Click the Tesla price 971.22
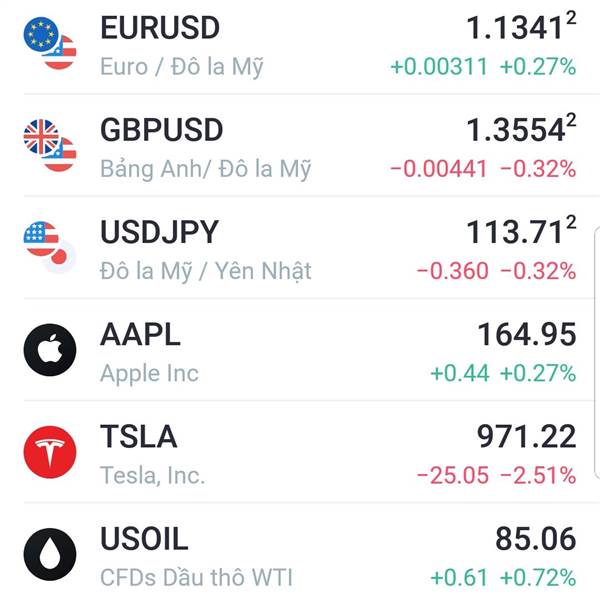Viewport: 600px width, 600px height. pyautogui.click(x=527, y=437)
